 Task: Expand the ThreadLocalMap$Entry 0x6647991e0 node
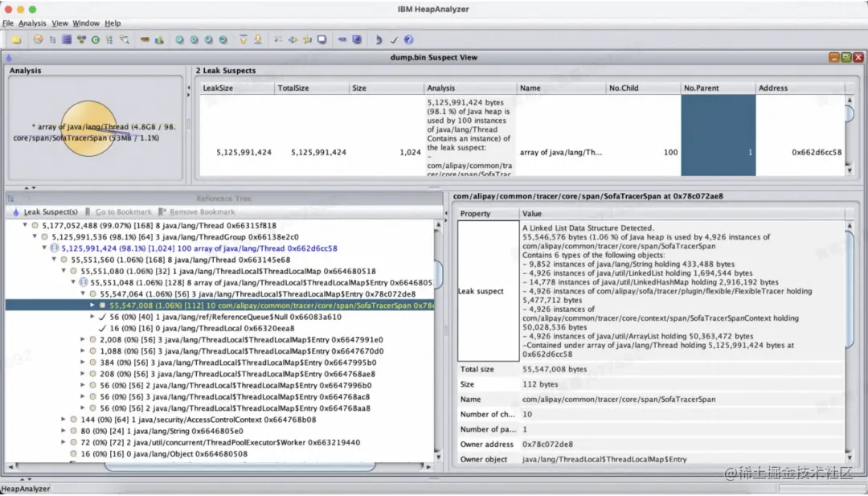83,339
